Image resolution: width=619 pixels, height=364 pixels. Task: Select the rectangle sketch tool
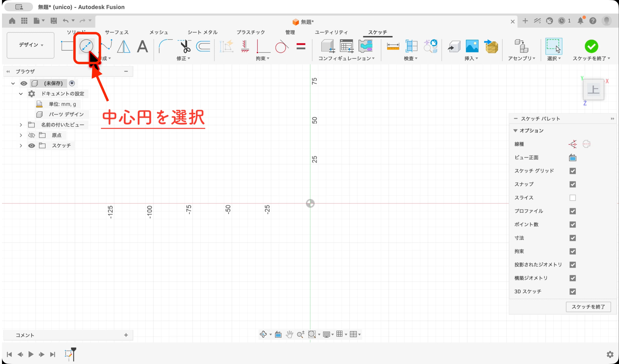[67, 46]
